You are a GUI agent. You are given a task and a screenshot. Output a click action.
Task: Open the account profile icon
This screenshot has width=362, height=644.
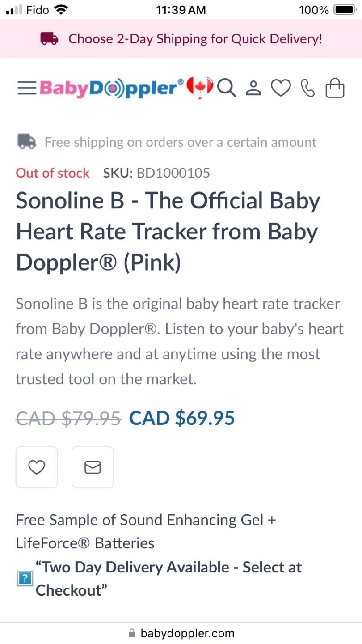click(x=253, y=88)
